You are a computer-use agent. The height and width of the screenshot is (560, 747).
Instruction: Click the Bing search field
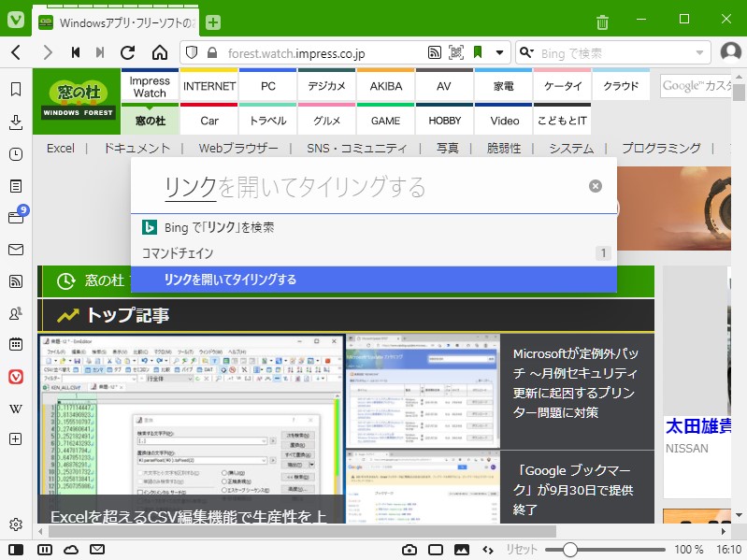pyautogui.click(x=614, y=53)
